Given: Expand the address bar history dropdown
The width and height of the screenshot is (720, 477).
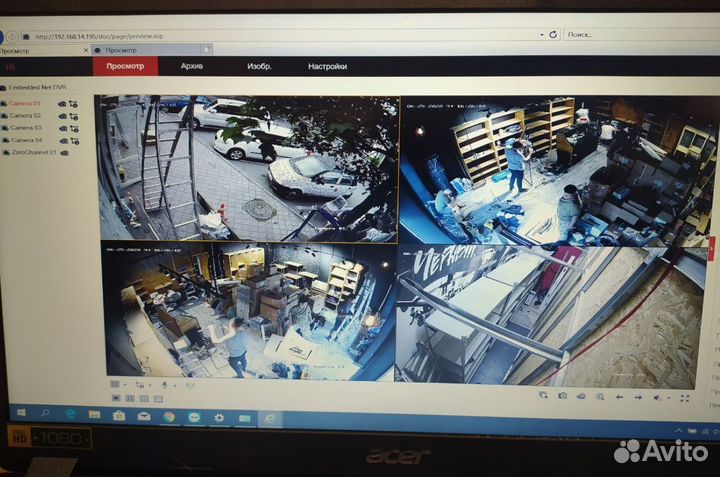Looking at the screenshot, I should 541,35.
